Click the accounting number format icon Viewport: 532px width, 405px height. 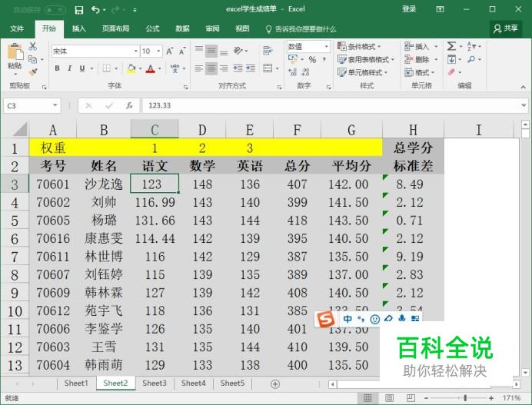292,59
